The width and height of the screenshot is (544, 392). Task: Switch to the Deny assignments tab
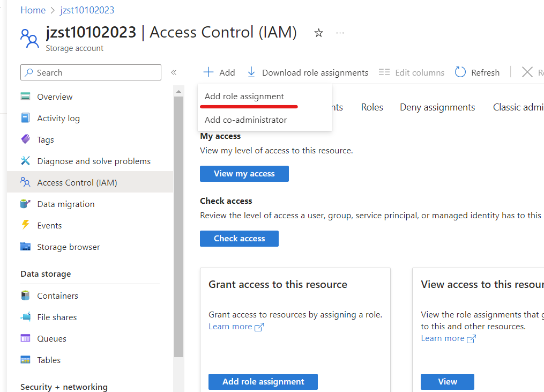pos(437,107)
